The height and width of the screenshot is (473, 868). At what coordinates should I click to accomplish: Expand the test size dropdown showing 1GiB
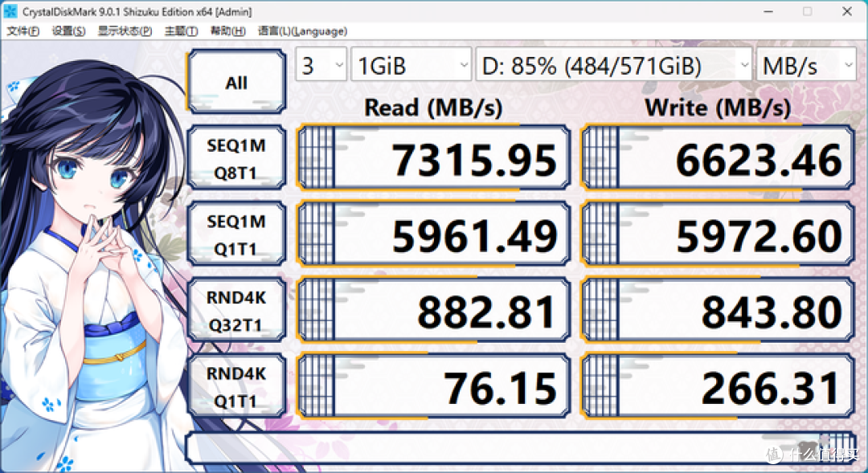click(x=411, y=65)
